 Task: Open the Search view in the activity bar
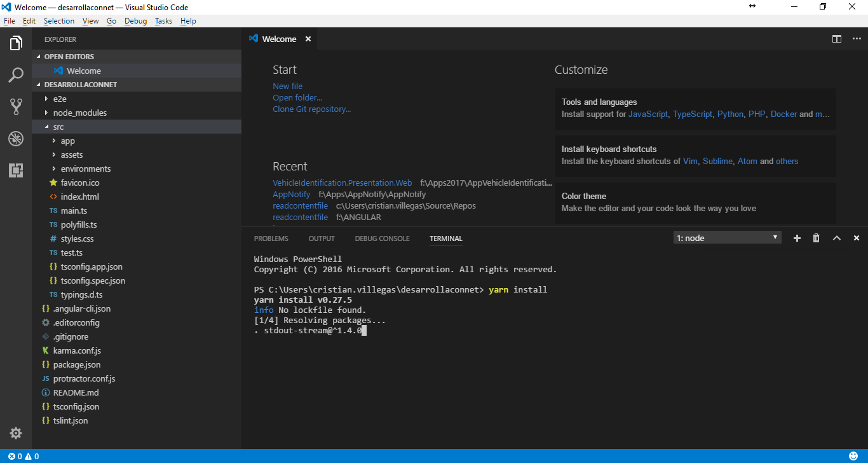[x=15, y=75]
